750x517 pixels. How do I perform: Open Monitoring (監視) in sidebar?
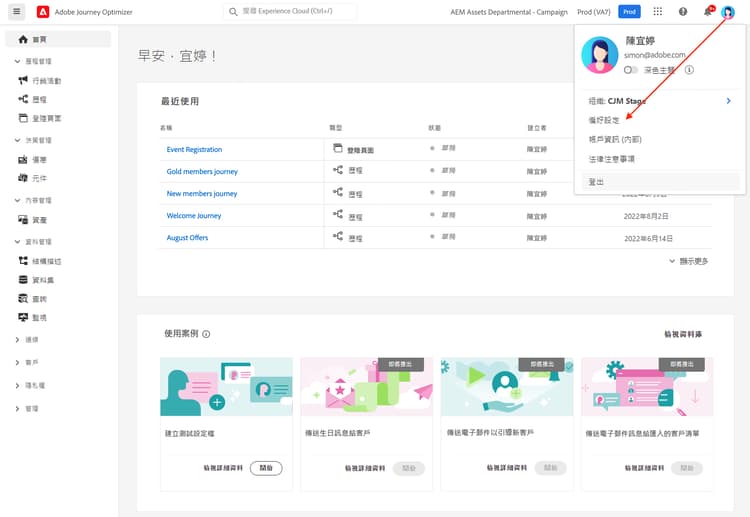pos(33,317)
